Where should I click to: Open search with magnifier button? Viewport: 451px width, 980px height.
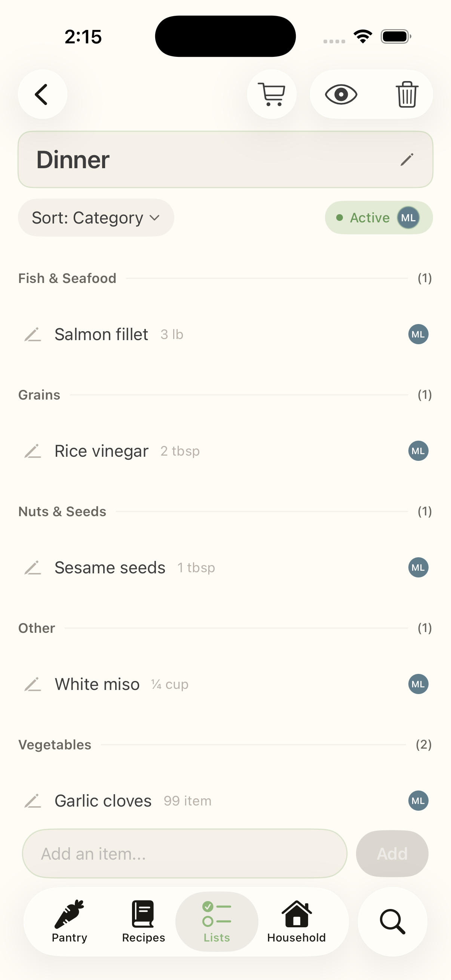click(392, 921)
